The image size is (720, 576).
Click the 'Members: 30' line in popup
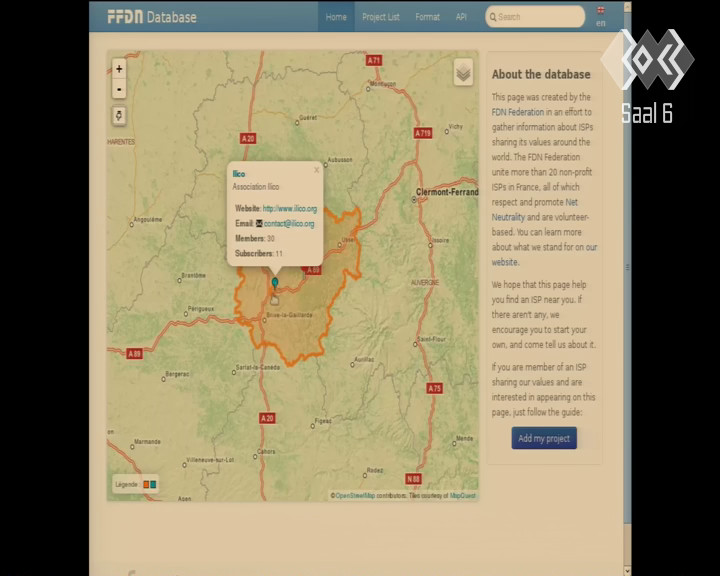(255, 238)
